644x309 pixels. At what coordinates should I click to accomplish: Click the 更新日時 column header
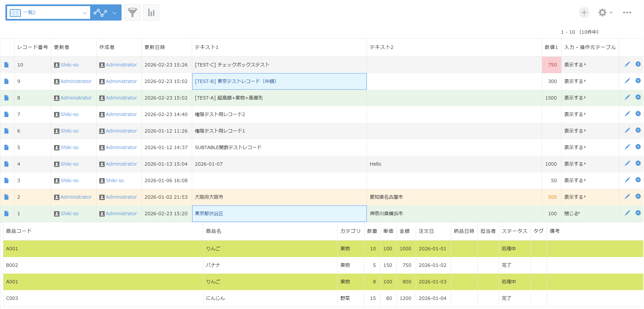tap(155, 47)
